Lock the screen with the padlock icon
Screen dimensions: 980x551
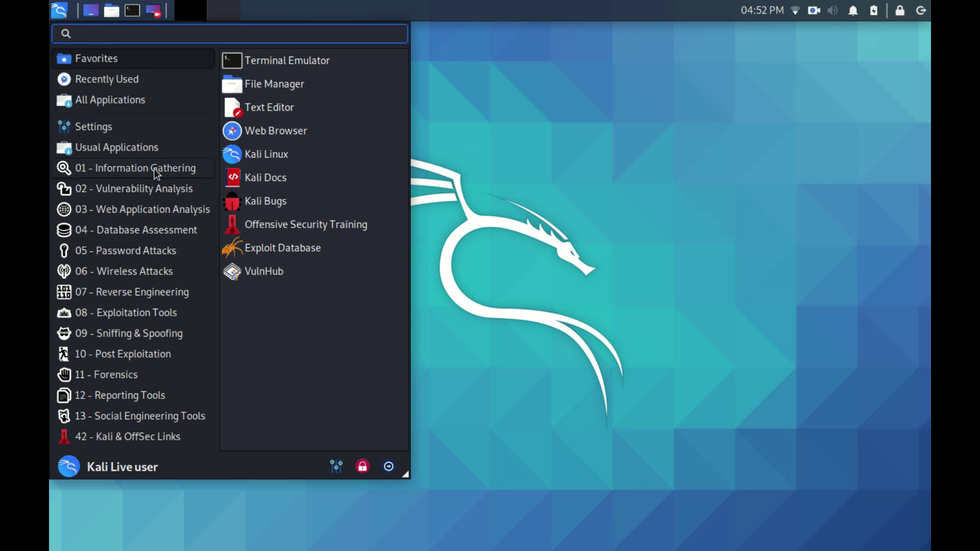(362, 466)
